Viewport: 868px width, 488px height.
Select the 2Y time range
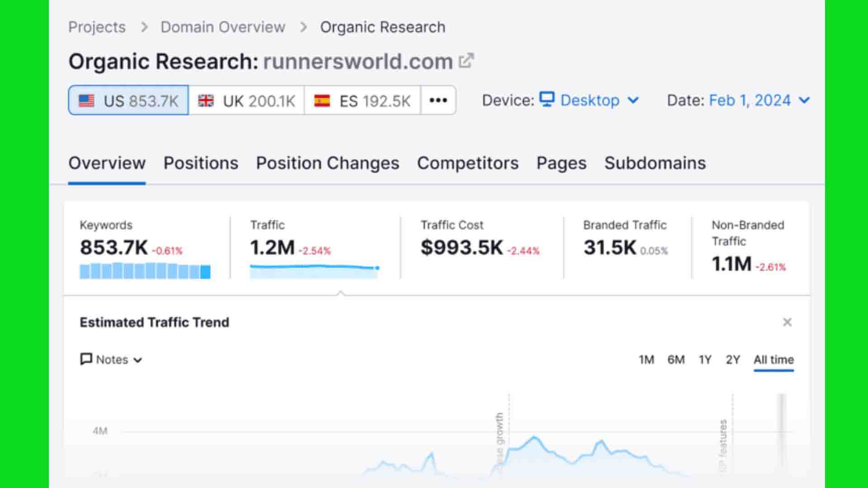[733, 359]
